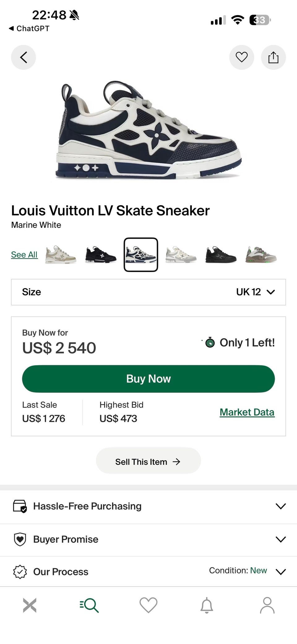Tap the Sell This Item button
The width and height of the screenshot is (297, 644).
pos(148,461)
